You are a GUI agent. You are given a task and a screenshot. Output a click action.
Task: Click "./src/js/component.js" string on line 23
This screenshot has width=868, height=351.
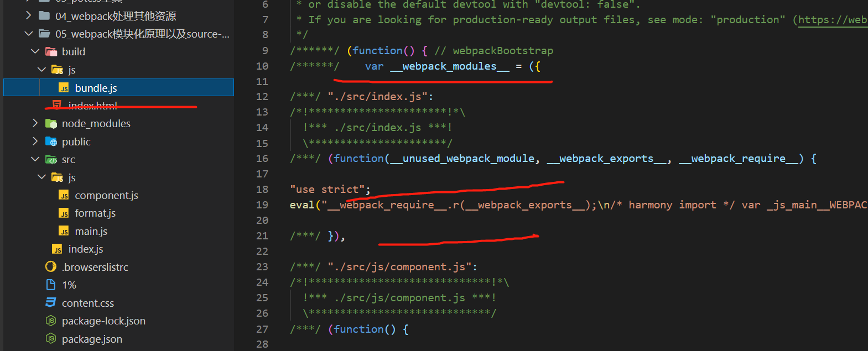click(x=399, y=266)
